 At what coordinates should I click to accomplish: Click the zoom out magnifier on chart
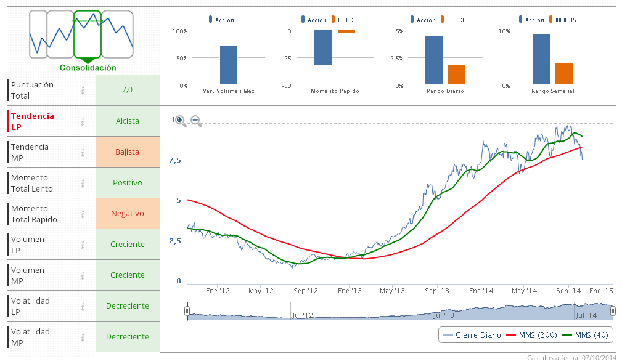[196, 121]
